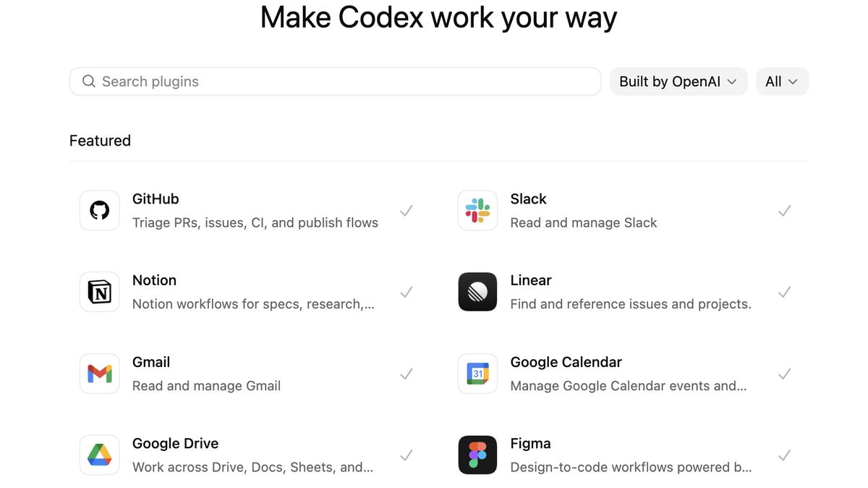Image resolution: width=868 pixels, height=488 pixels.
Task: Select the Linear plugin description text
Action: (x=630, y=304)
